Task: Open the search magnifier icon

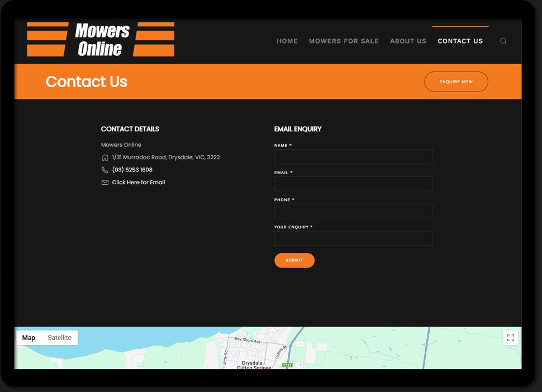Action: [503, 41]
